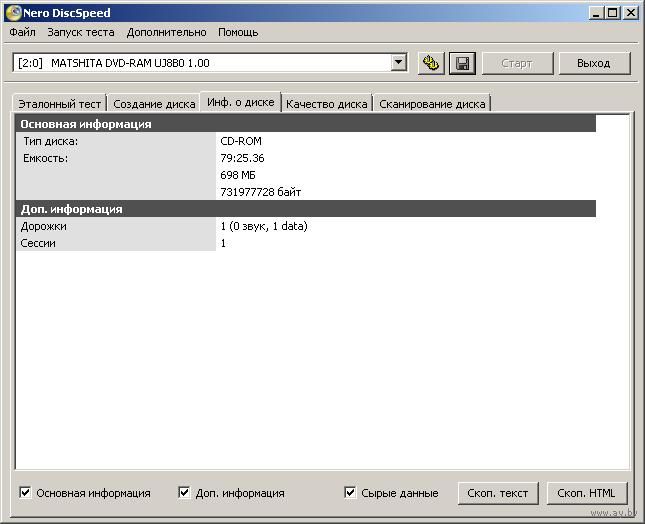Viewport: 645px width, 524px height.
Task: Click the Nero DiscSpeed title bar icon
Action: [x=13, y=13]
